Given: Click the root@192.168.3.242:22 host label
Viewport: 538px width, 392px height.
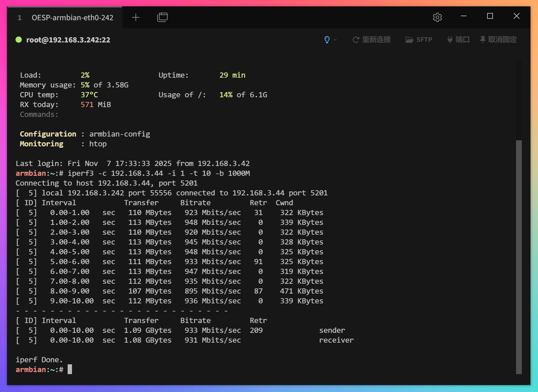Looking at the screenshot, I should 68,40.
